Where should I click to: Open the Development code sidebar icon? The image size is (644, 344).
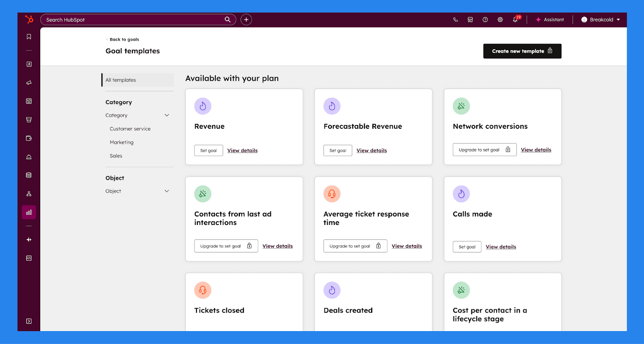coord(29,258)
